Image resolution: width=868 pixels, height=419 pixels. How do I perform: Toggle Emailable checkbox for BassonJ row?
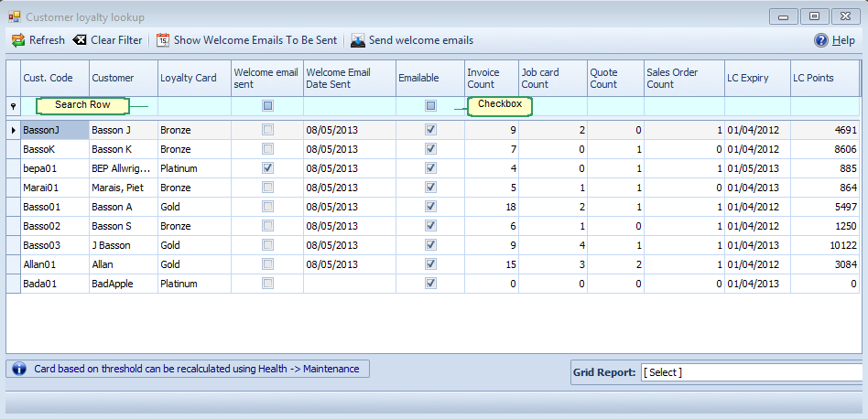(x=430, y=130)
